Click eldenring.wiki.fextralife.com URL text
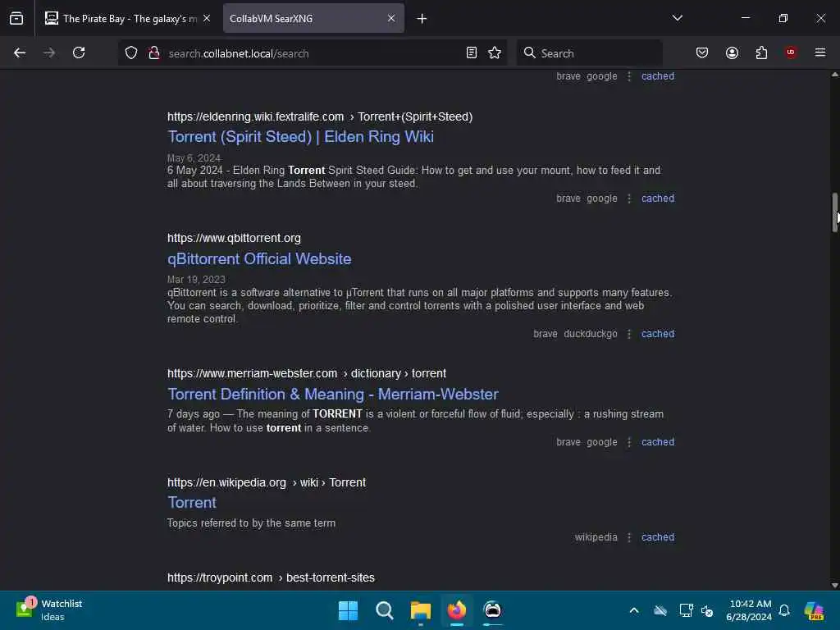Screen dimensions: 840x630 click(320, 116)
